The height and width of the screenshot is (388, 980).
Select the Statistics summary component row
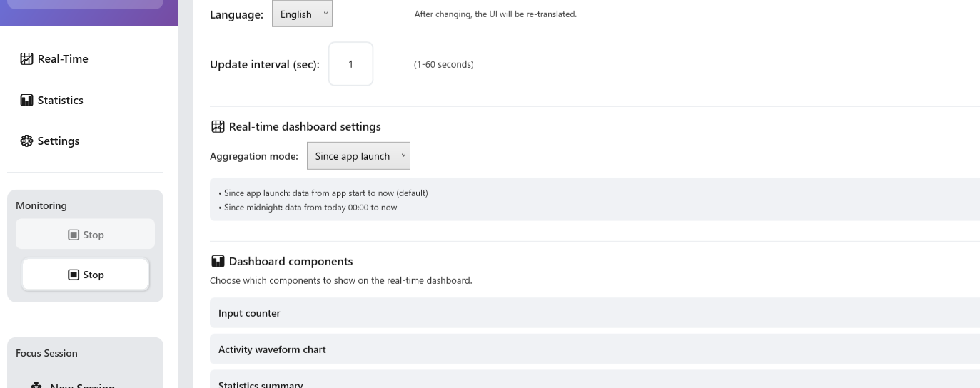(594, 382)
